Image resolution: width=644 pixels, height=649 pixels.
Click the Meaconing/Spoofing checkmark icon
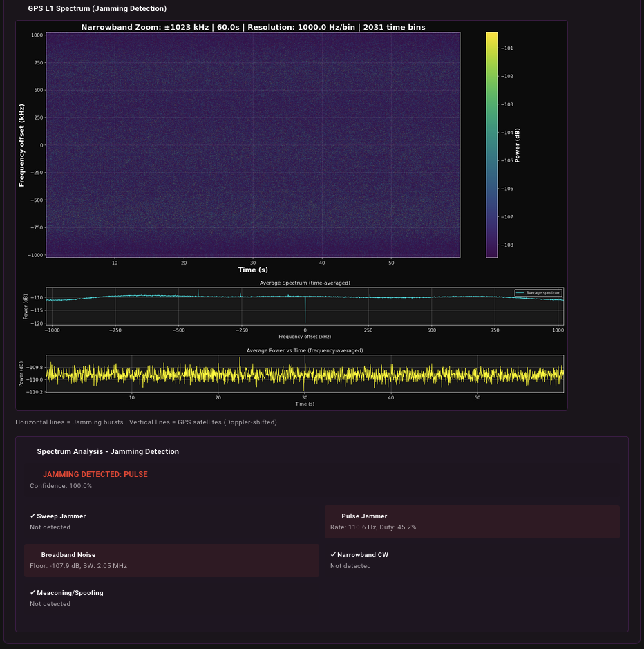[x=32, y=593]
